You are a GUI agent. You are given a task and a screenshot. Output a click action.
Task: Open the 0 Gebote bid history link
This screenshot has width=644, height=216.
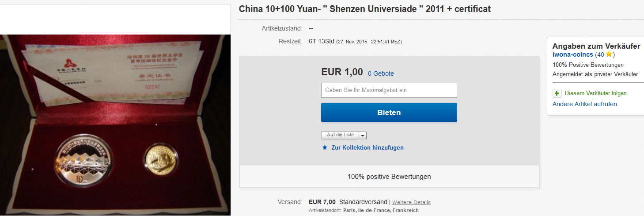pos(381,73)
